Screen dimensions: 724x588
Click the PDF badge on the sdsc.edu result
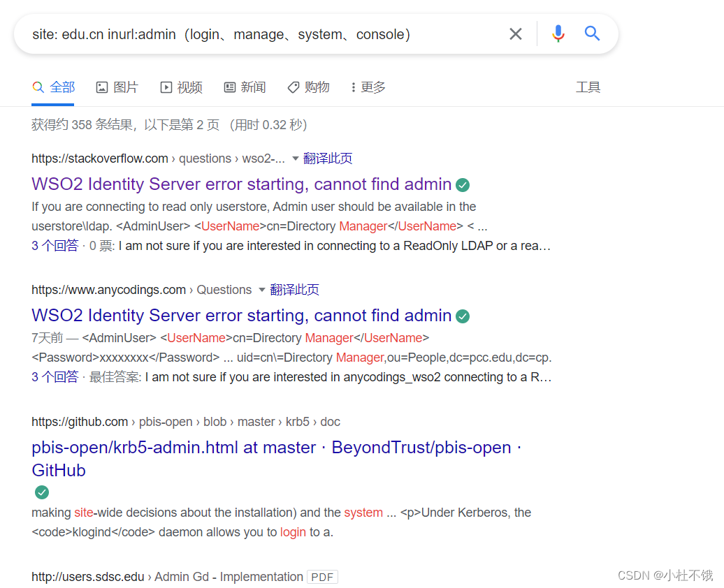click(322, 577)
